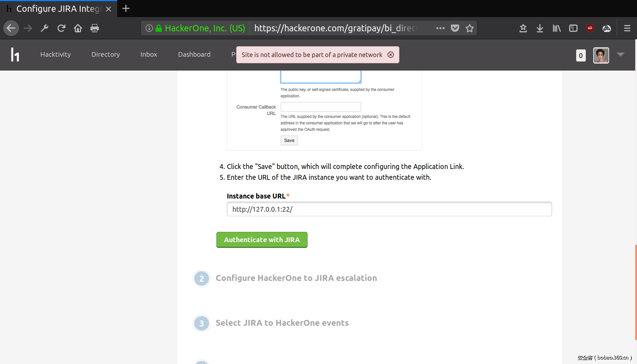Image resolution: width=637 pixels, height=364 pixels.
Task: Click the Instance base URL field
Action: coord(389,209)
